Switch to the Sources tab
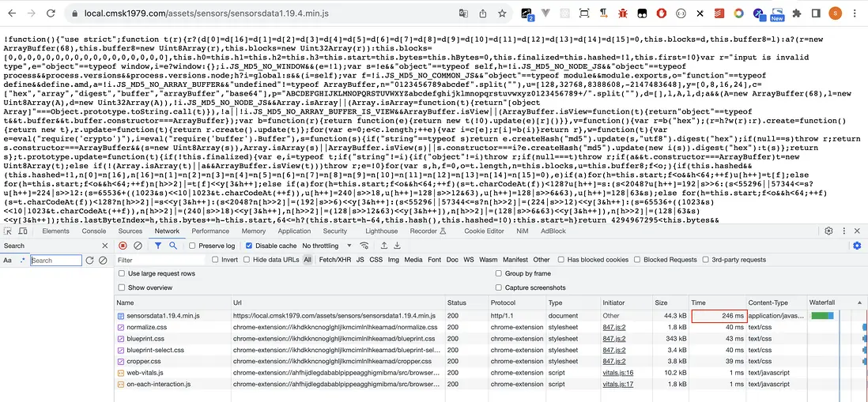Image resolution: width=868 pixels, height=402 pixels. (130, 231)
